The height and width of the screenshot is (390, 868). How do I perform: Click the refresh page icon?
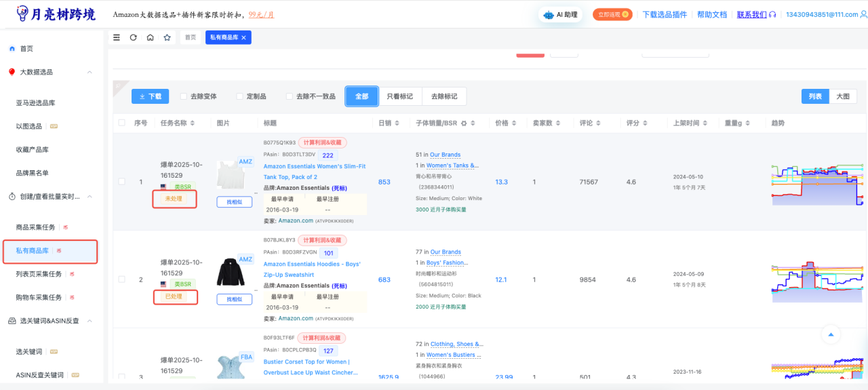point(134,37)
